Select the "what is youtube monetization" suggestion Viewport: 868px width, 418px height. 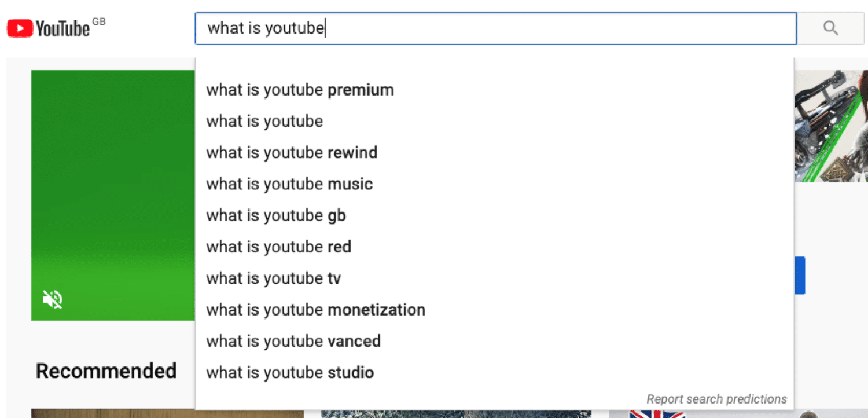pyautogui.click(x=316, y=309)
